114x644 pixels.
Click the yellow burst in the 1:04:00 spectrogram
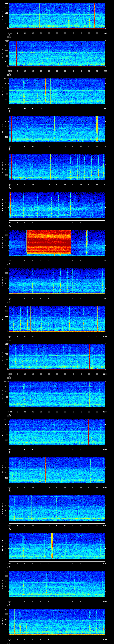pos(97,129)
